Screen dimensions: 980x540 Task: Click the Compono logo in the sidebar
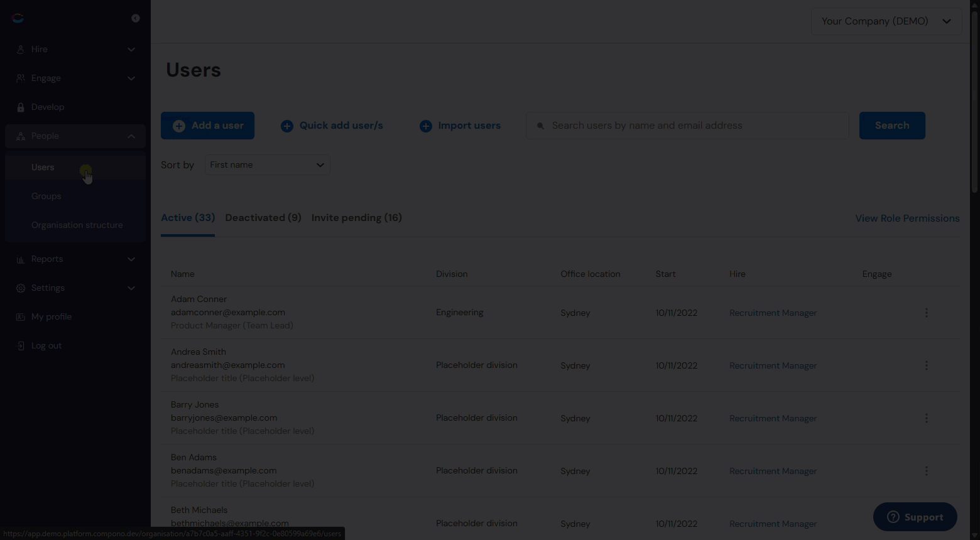click(x=18, y=18)
